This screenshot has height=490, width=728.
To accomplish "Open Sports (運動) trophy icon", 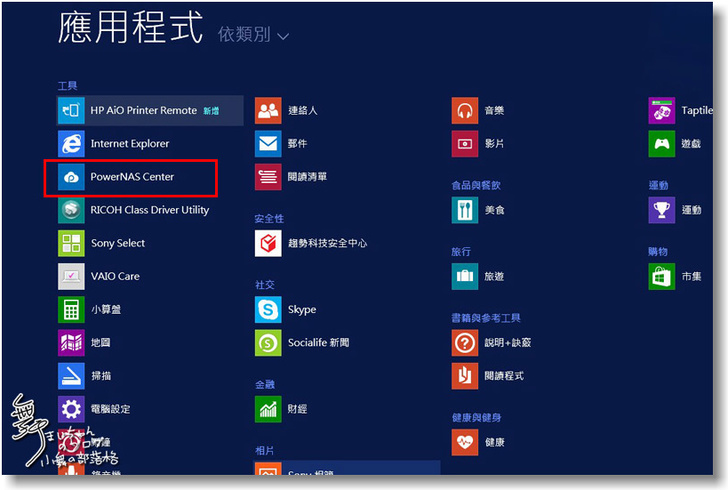I will (x=662, y=210).
